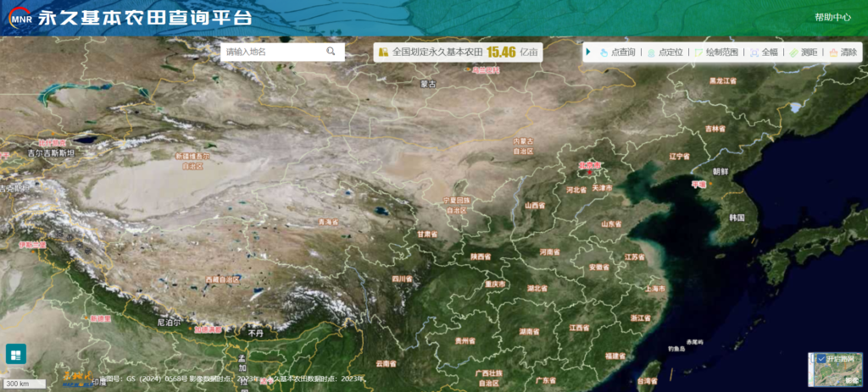
Task: Click the 钓鱼岛 island label
Action: point(676,349)
